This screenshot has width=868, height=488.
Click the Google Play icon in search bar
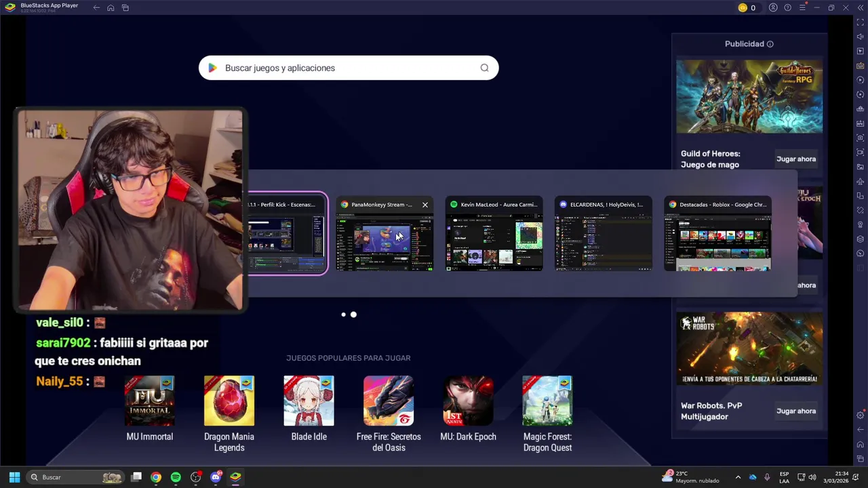point(212,68)
